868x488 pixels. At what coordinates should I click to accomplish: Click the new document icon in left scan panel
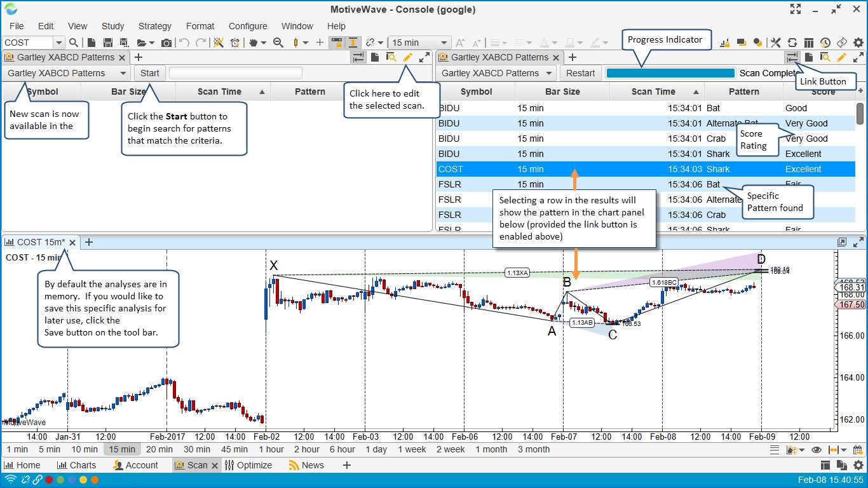coord(375,57)
